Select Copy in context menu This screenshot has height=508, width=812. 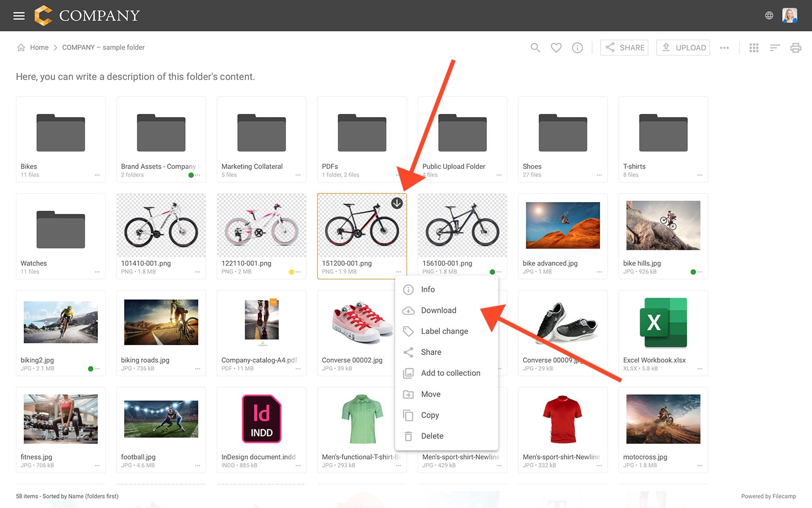pos(447,415)
